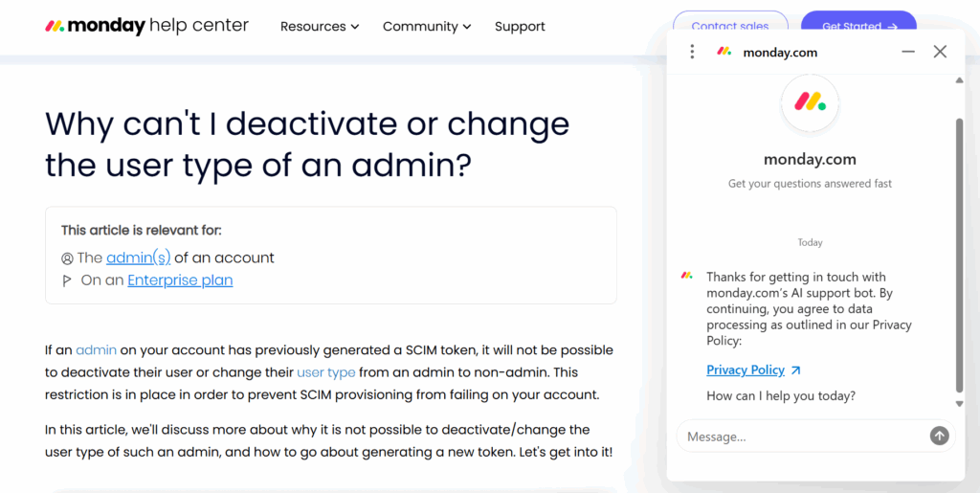Click the 'Today' date label in chat
This screenshot has width=980, height=493.
(x=810, y=242)
